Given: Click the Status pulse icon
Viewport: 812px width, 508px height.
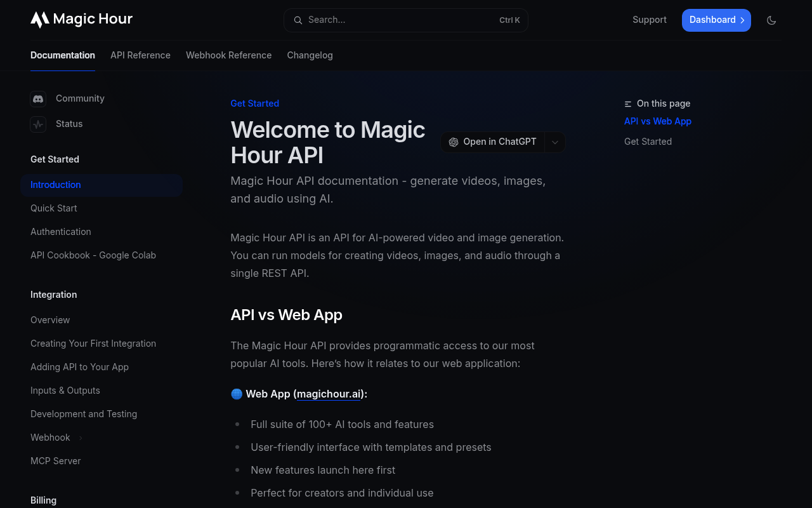Looking at the screenshot, I should (38, 124).
